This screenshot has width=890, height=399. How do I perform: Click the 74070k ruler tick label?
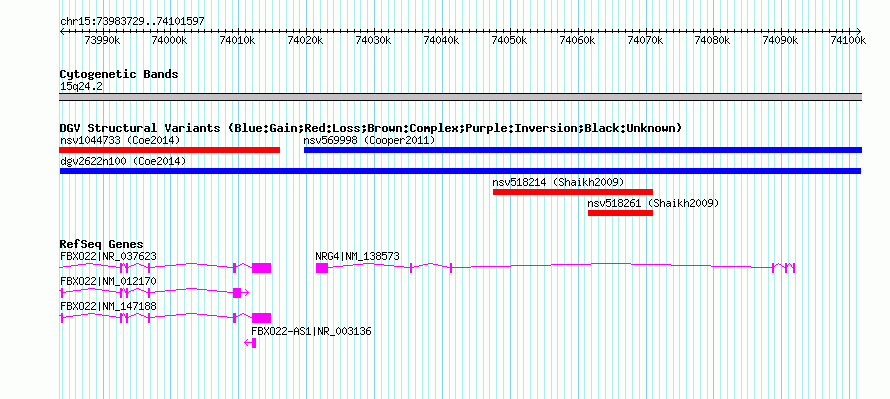[x=645, y=41]
